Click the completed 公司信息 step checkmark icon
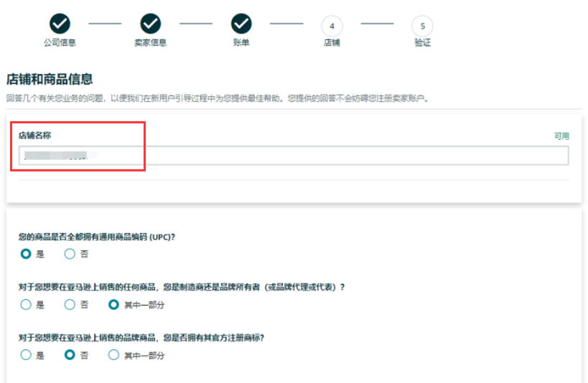This screenshot has width=588, height=383. tap(60, 24)
